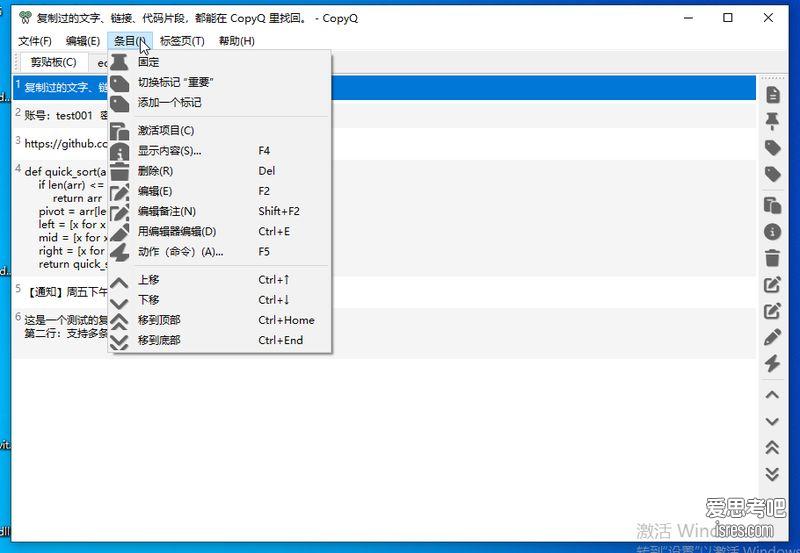
Task: Choose 上移 in the item menu
Action: 220,280
